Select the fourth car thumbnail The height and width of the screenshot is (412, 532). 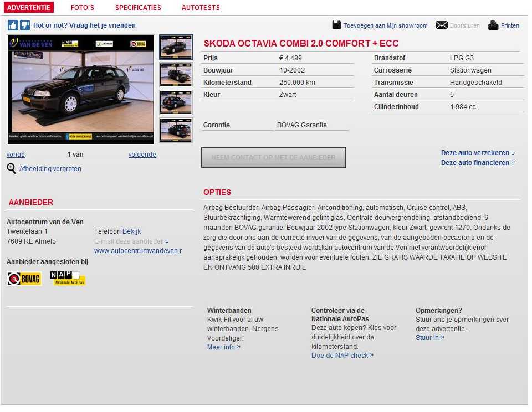click(x=176, y=130)
